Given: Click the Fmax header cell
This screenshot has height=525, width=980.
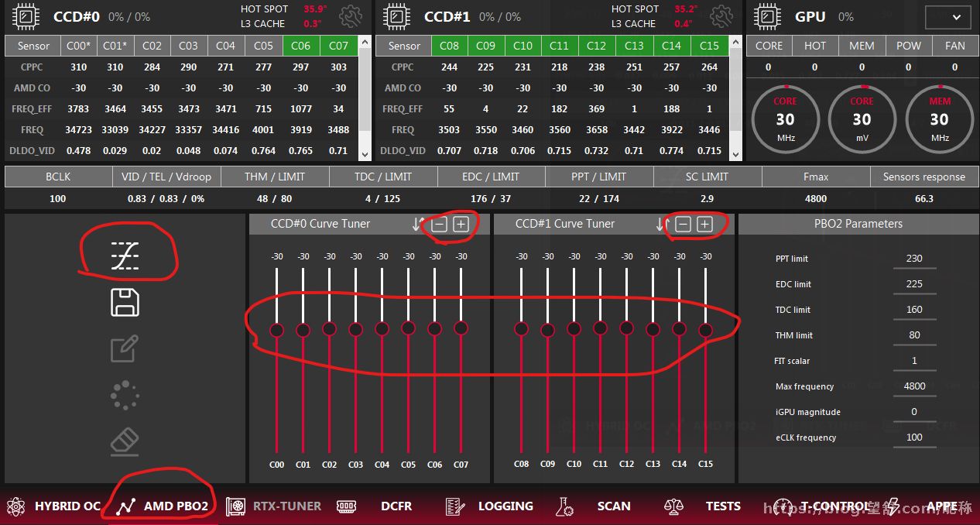Looking at the screenshot, I should [x=816, y=177].
